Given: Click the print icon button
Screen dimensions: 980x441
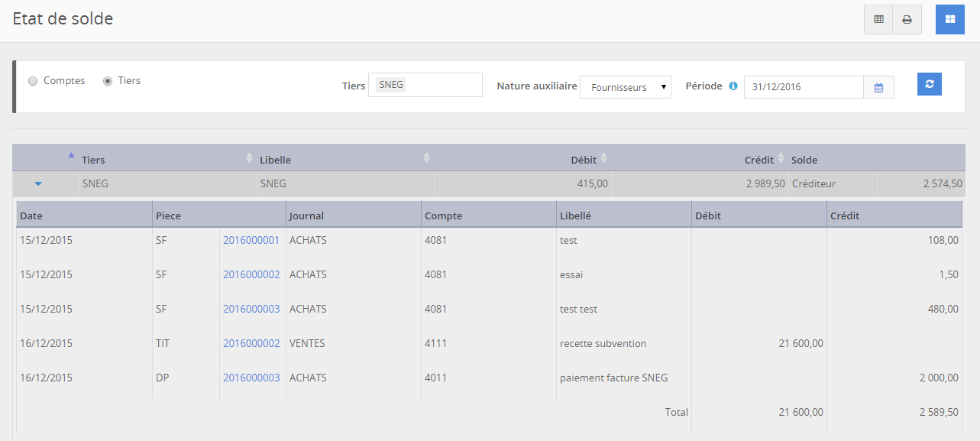Looking at the screenshot, I should 907,20.
